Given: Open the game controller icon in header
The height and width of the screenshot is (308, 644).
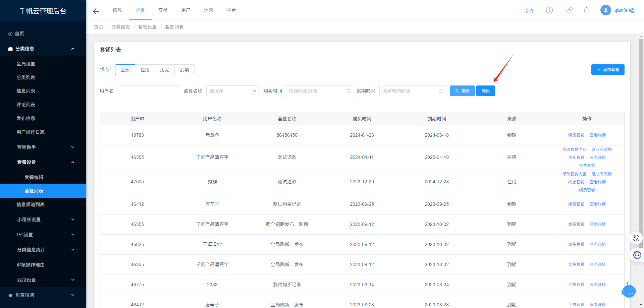Looking at the screenshot, I should [529, 10].
